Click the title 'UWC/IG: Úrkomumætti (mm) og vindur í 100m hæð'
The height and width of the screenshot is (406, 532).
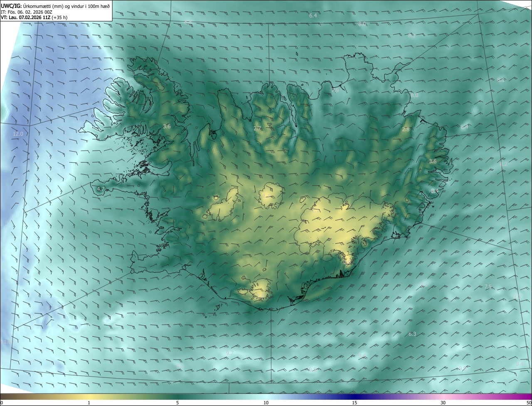click(x=55, y=6)
